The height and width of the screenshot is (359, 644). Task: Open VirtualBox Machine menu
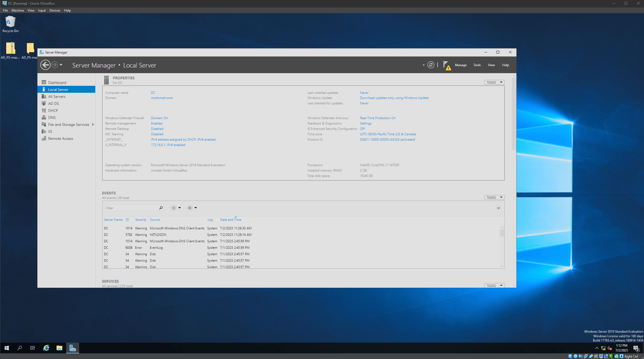click(x=18, y=10)
